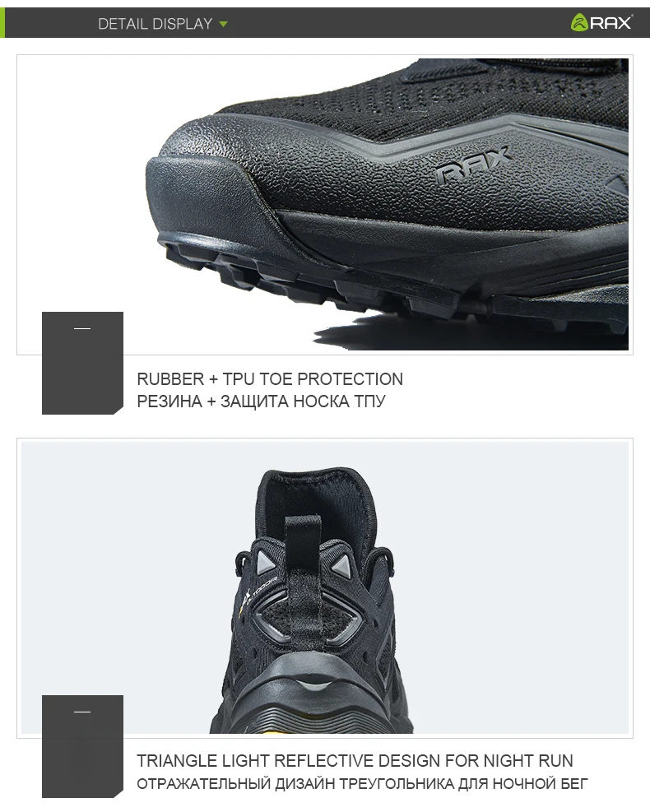The width and height of the screenshot is (650, 812).
Task: Click the white dash on lower dark block
Action: tap(82, 712)
